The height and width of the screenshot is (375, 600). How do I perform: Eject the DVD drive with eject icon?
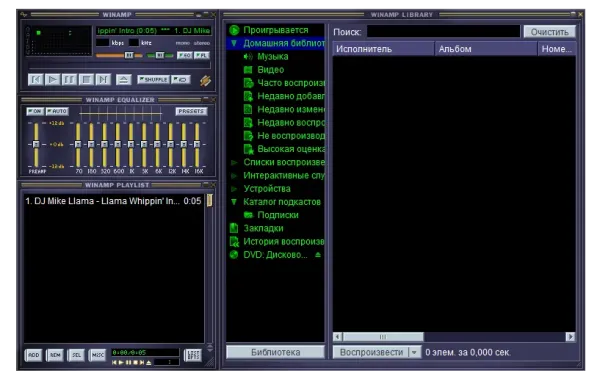click(x=318, y=255)
